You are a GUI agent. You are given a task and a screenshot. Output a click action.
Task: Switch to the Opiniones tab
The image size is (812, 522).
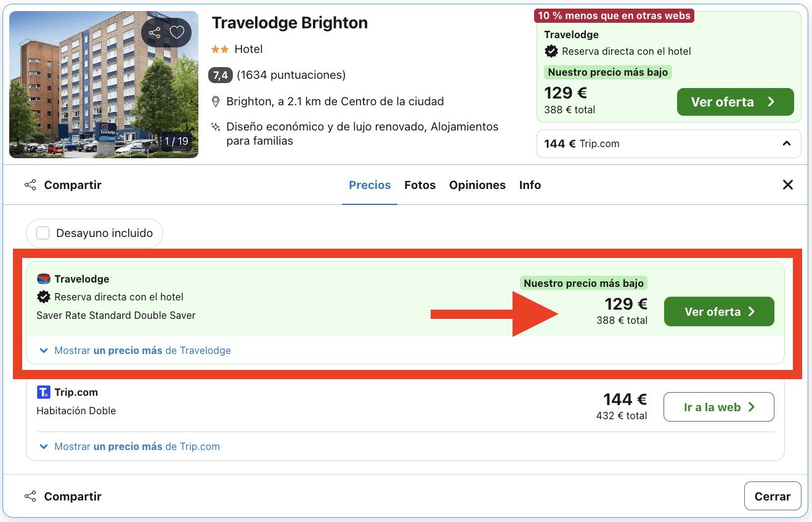coord(477,185)
